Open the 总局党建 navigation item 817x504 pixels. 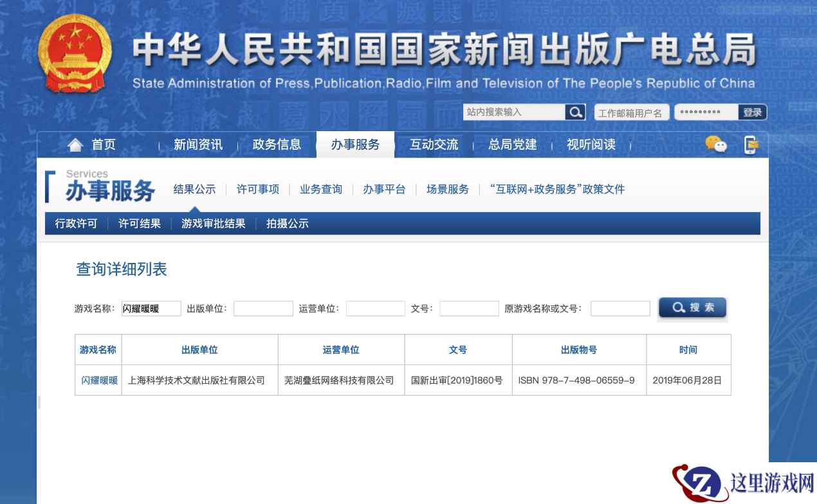point(513,145)
